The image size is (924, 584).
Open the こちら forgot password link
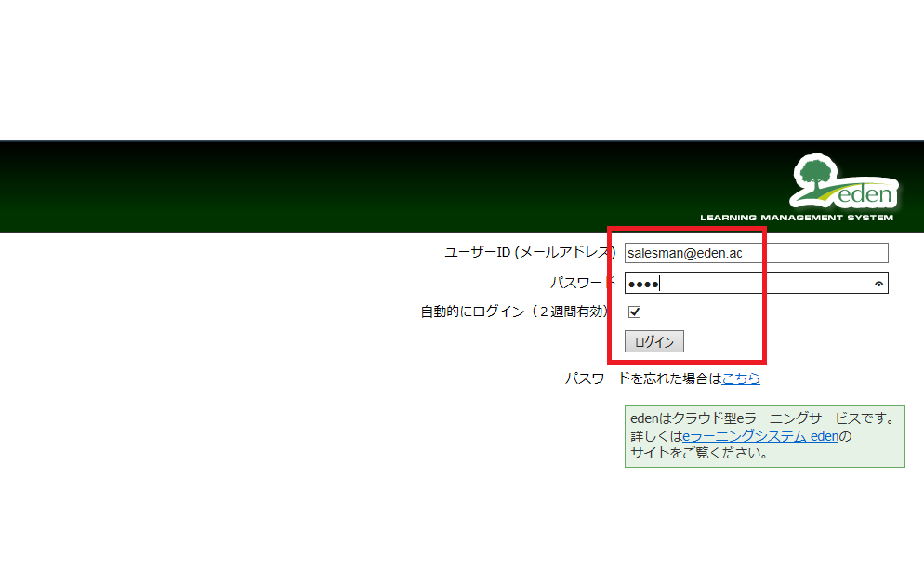tap(741, 378)
